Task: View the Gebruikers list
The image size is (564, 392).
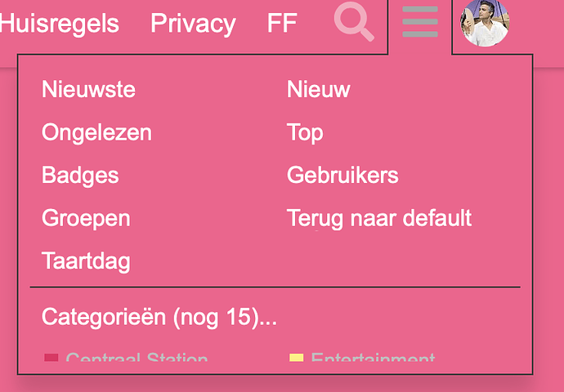Action: click(342, 176)
